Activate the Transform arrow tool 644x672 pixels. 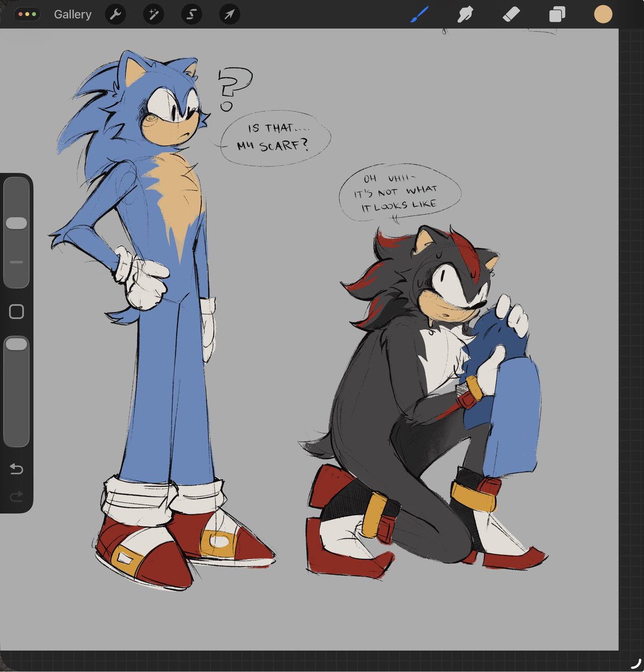230,15
